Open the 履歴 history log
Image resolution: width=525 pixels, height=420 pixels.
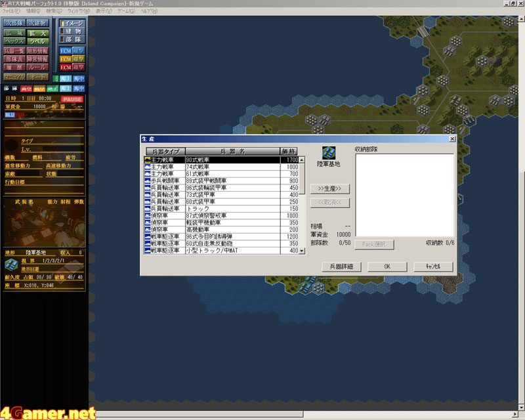14,68
